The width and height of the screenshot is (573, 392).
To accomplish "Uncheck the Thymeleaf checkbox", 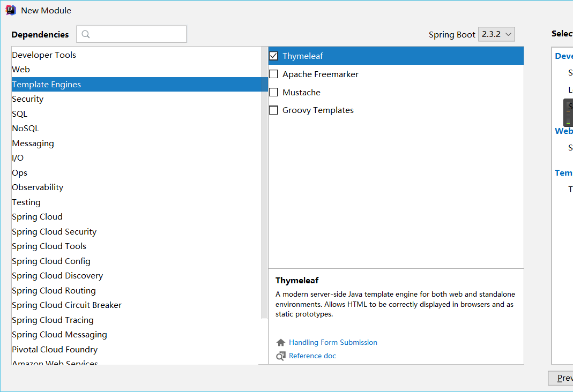I will pyautogui.click(x=274, y=56).
